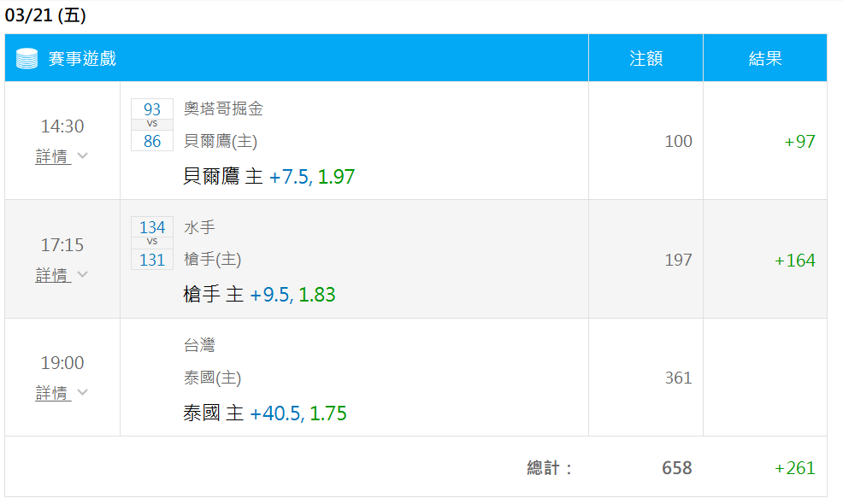Open 詳情 link for the 14:30 game
The width and height of the screenshot is (843, 504).
pyautogui.click(x=53, y=156)
